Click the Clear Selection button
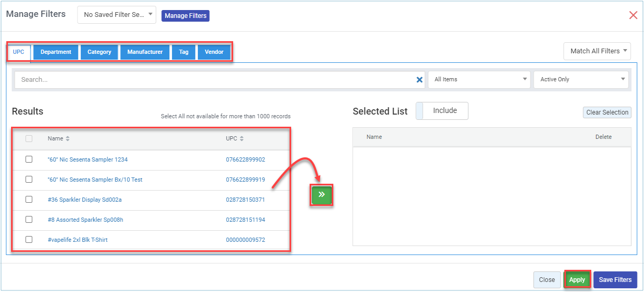Image resolution: width=644 pixels, height=292 pixels. pos(607,112)
